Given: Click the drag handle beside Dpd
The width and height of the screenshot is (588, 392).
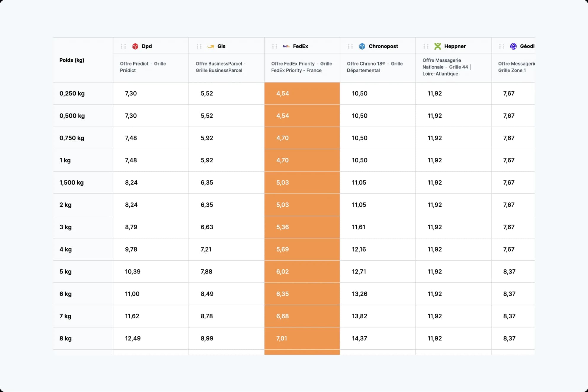Looking at the screenshot, I should tap(123, 46).
